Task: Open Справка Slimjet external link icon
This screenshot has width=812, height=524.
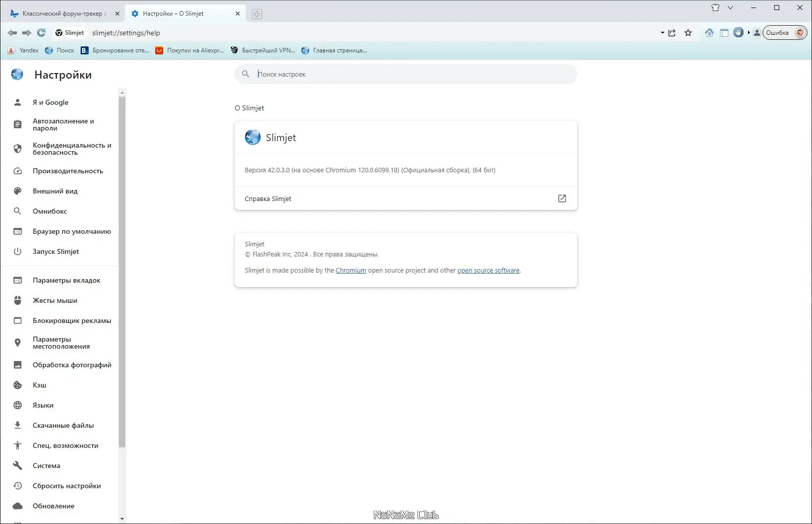Action: [x=562, y=199]
